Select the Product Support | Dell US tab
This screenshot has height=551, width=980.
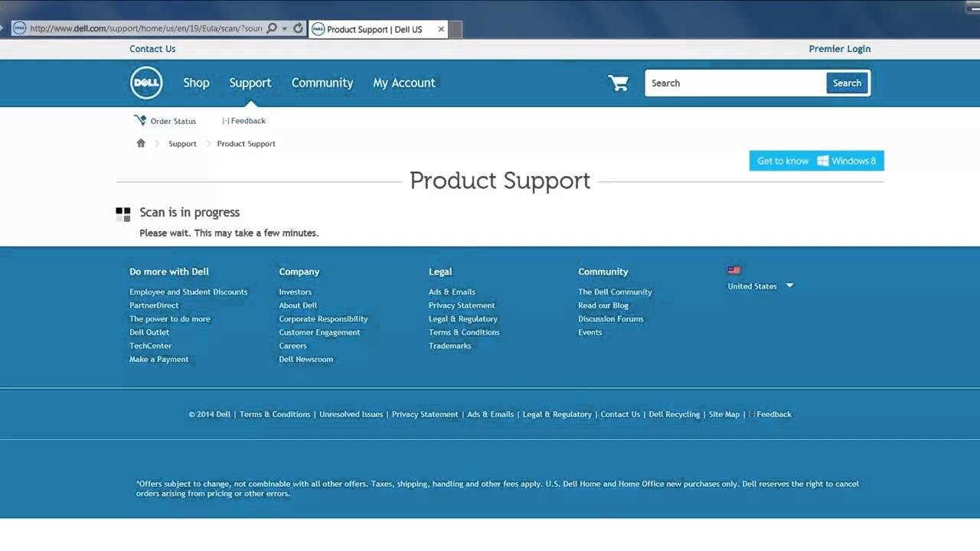(x=378, y=29)
